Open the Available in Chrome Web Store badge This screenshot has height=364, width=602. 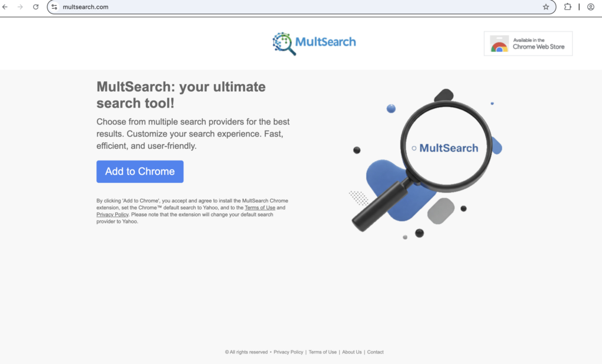coord(528,44)
